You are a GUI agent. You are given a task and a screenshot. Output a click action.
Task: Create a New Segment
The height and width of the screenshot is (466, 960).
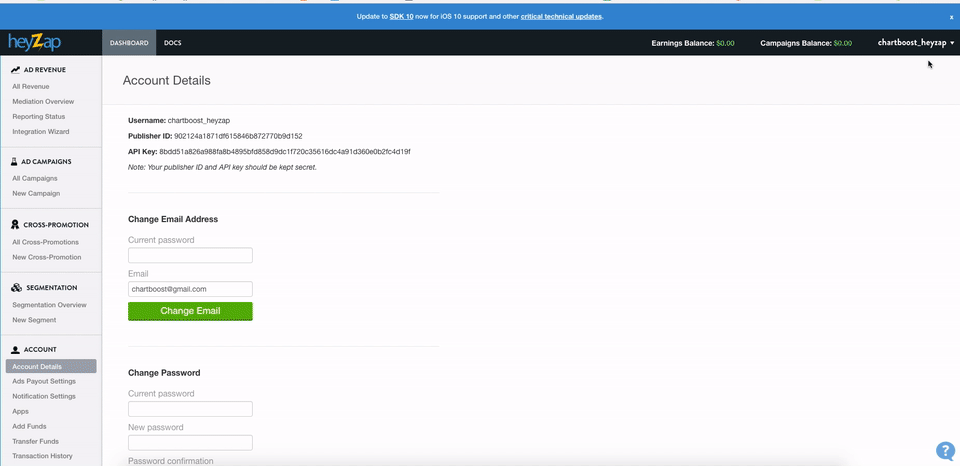point(34,320)
